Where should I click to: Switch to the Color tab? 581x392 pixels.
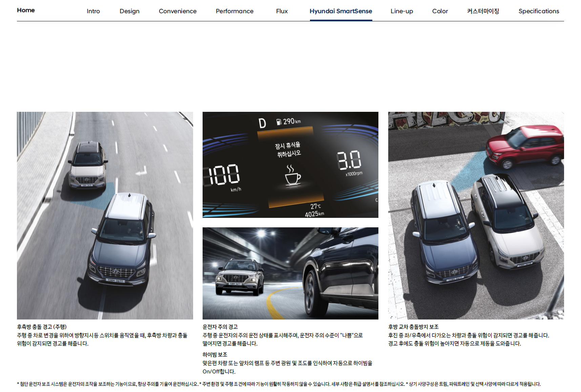coord(440,11)
